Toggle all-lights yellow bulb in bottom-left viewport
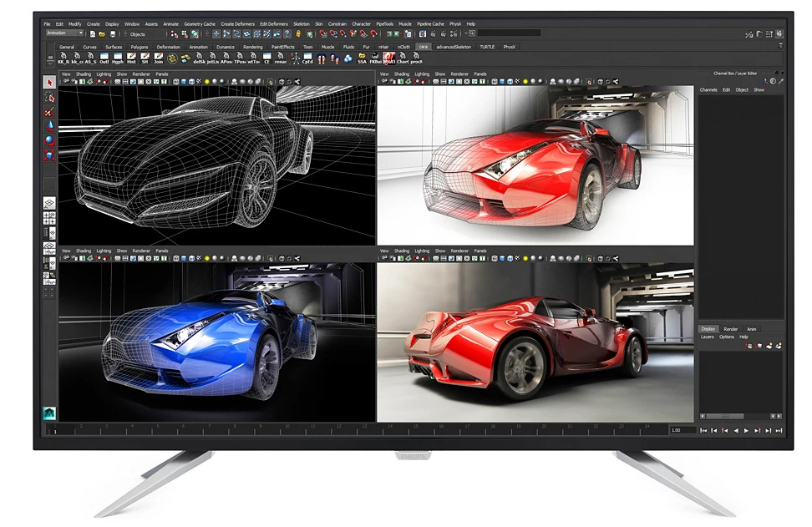 [x=206, y=258]
